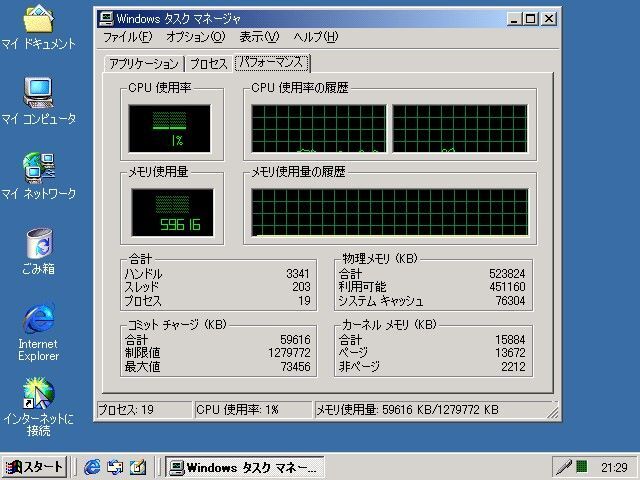The width and height of the screenshot is (640, 480).
Task: Select the パフォーマンス tab
Action: pyautogui.click(x=271, y=62)
